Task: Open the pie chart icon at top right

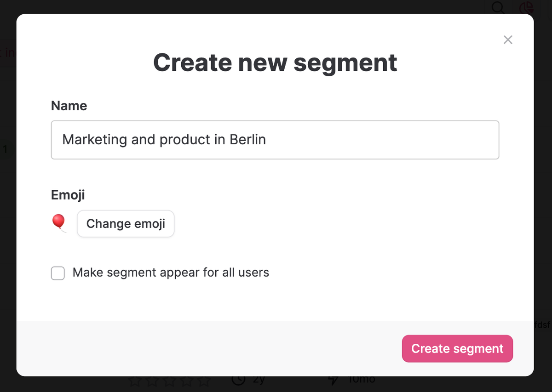Action: tap(526, 7)
